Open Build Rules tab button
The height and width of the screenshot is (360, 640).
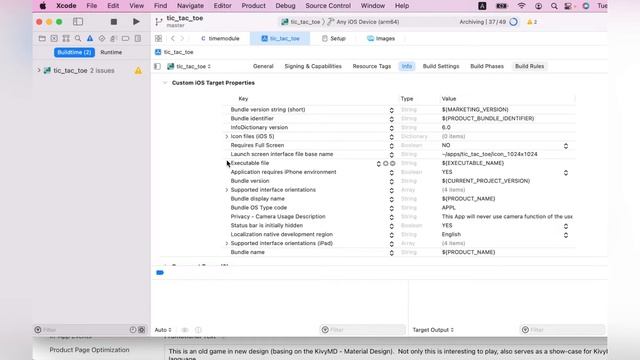click(529, 66)
